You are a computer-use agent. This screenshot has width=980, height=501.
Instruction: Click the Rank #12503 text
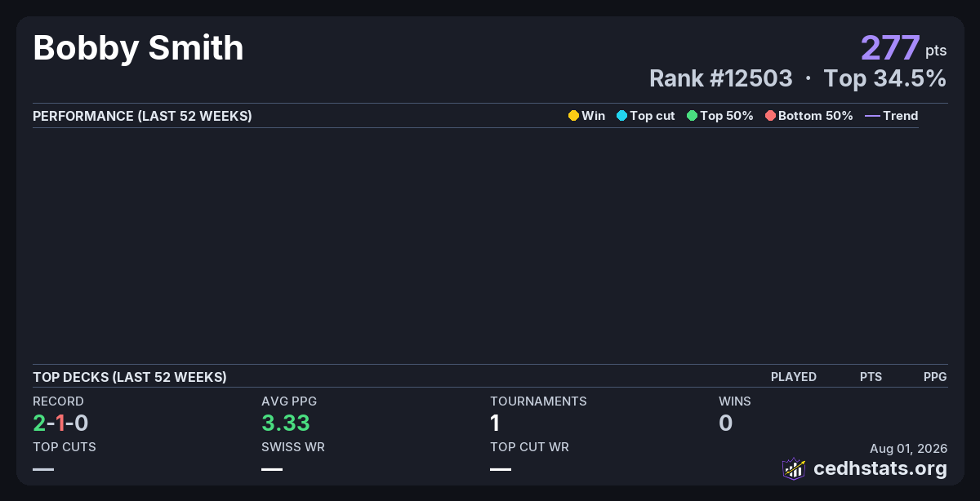pyautogui.click(x=721, y=78)
